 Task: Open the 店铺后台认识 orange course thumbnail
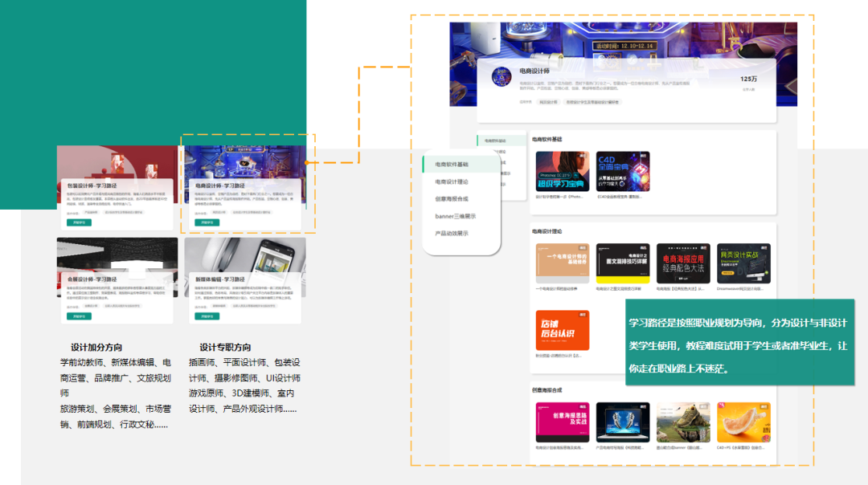click(x=563, y=330)
